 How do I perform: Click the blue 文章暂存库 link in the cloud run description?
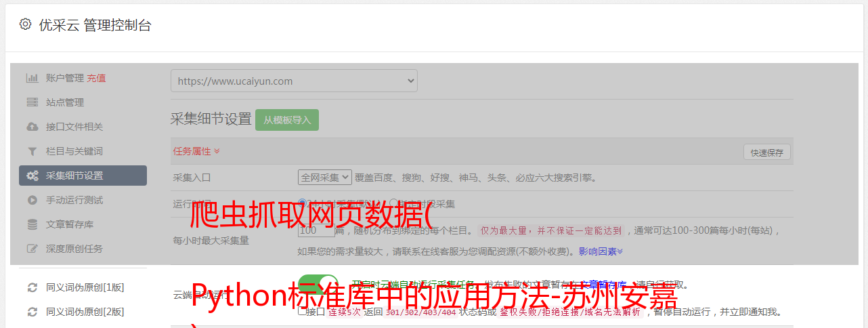(x=604, y=285)
